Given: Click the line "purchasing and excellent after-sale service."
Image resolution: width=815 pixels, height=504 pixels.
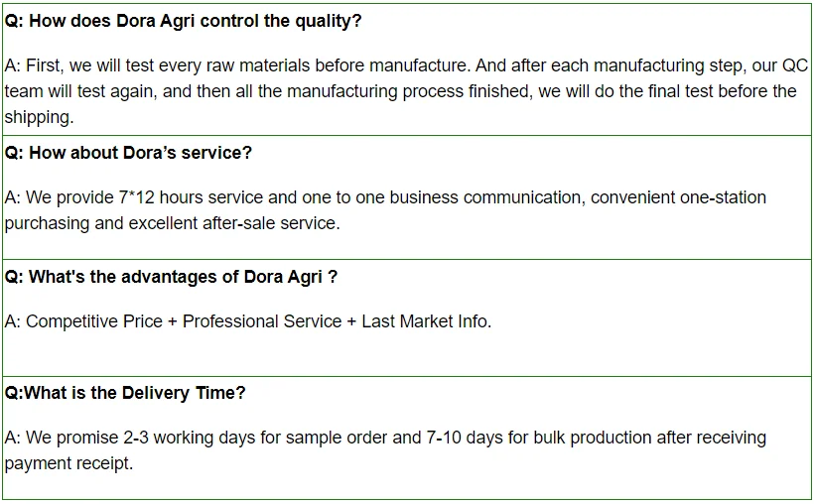Looking at the screenshot, I should [x=172, y=223].
